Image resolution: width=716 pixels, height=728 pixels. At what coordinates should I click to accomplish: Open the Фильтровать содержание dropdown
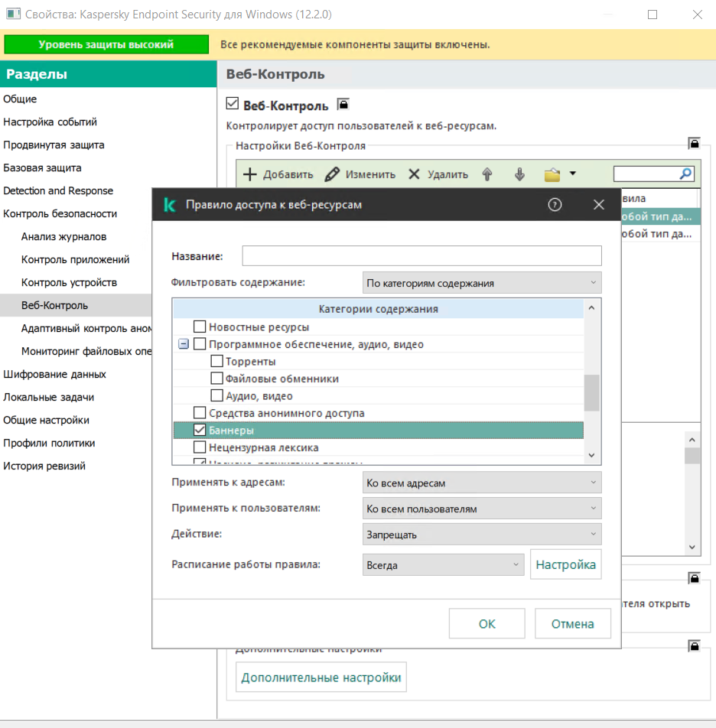coord(482,283)
